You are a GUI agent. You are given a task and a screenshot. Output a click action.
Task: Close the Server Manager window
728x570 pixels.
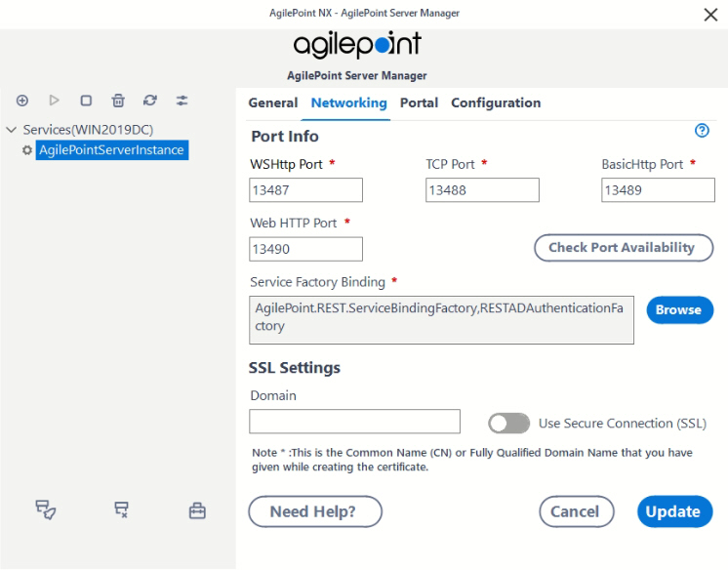point(710,15)
